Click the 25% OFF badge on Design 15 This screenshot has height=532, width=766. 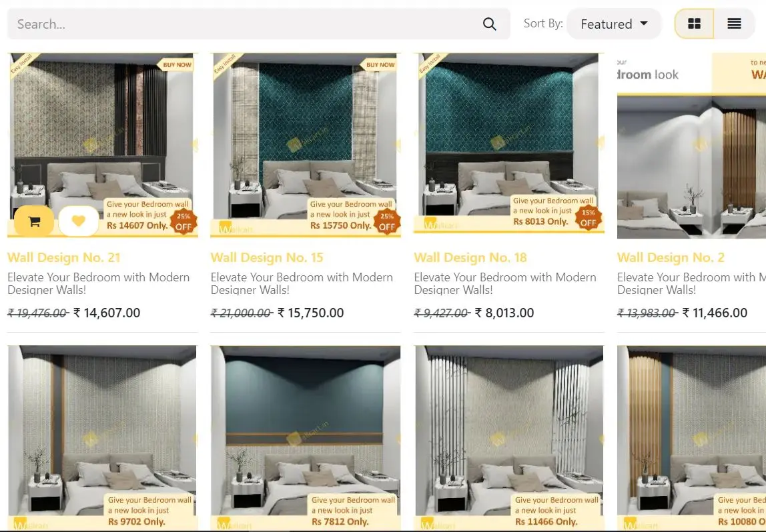point(387,221)
